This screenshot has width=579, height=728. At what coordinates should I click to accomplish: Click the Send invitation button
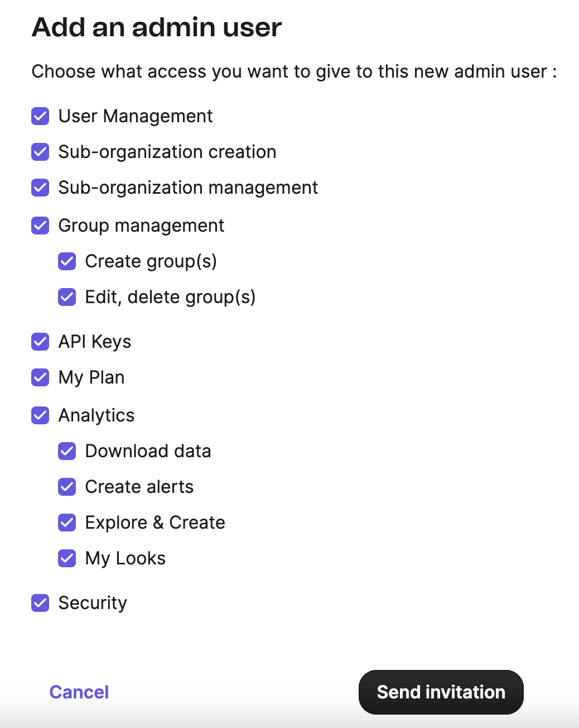441,692
